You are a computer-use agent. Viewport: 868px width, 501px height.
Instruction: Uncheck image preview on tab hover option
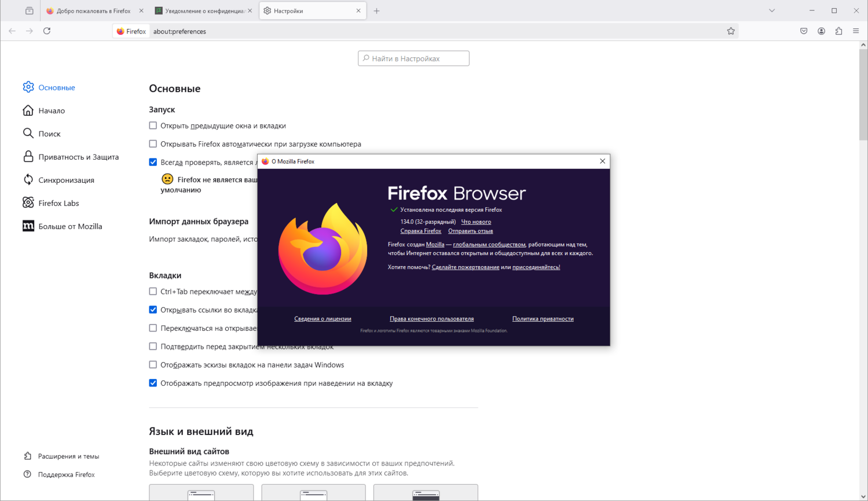click(153, 383)
